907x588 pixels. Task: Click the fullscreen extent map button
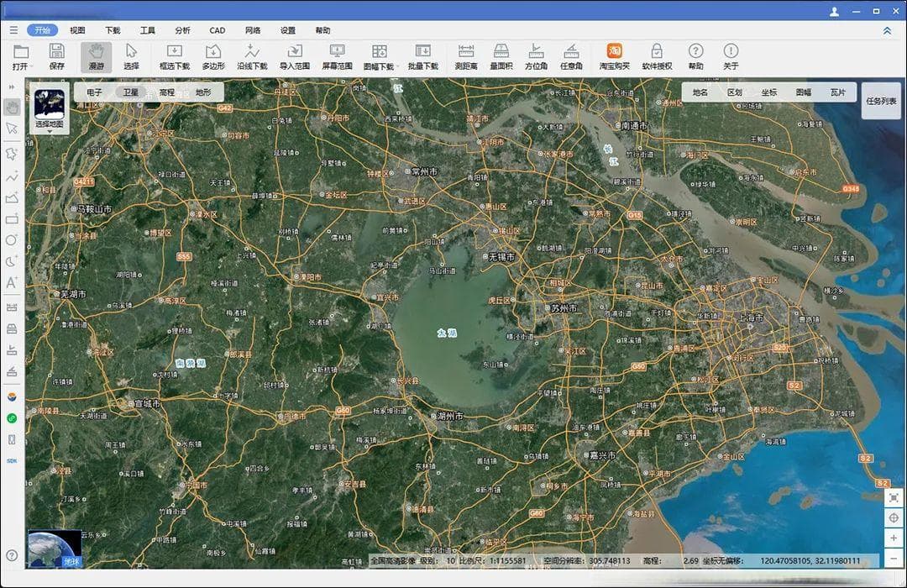point(894,498)
